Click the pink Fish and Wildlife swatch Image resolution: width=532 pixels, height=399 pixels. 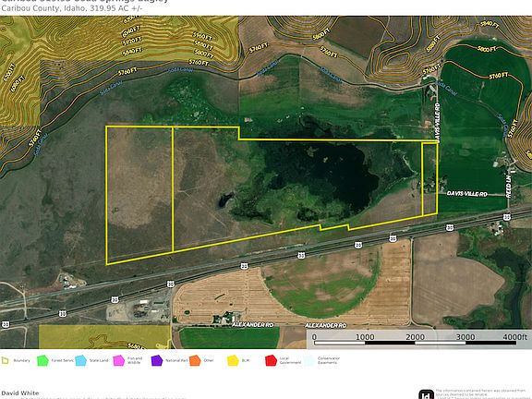[119, 360]
